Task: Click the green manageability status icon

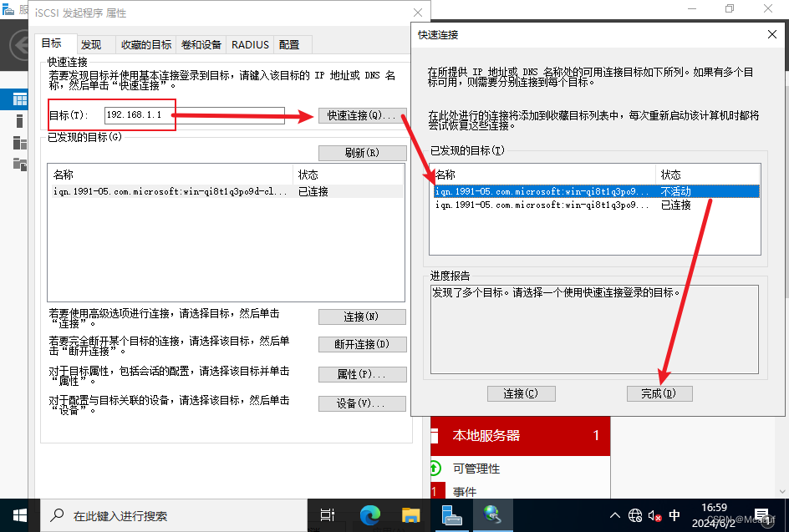Action: tap(435, 469)
